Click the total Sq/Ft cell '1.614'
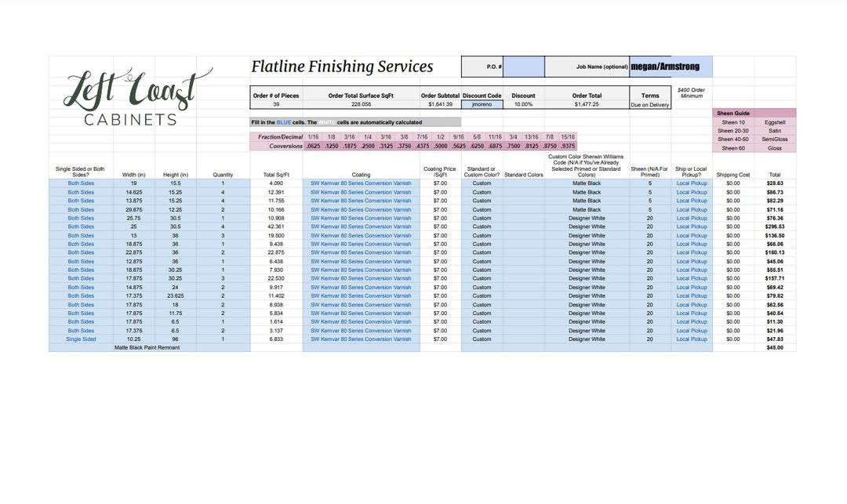 pos(276,321)
